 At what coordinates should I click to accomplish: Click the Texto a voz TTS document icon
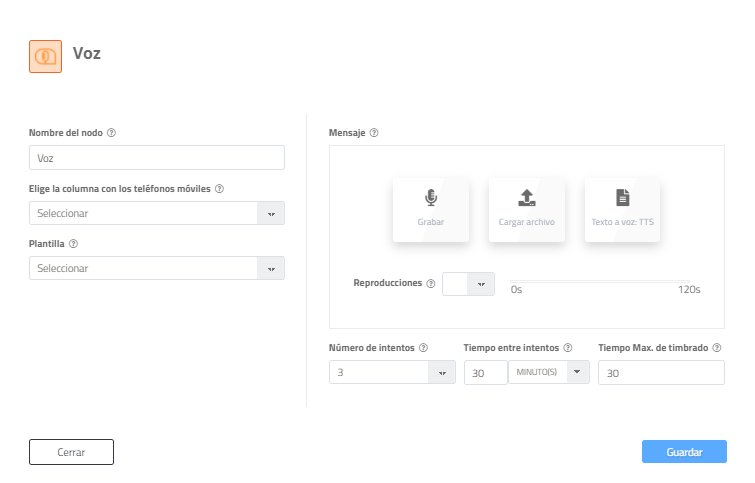pyautogui.click(x=623, y=198)
